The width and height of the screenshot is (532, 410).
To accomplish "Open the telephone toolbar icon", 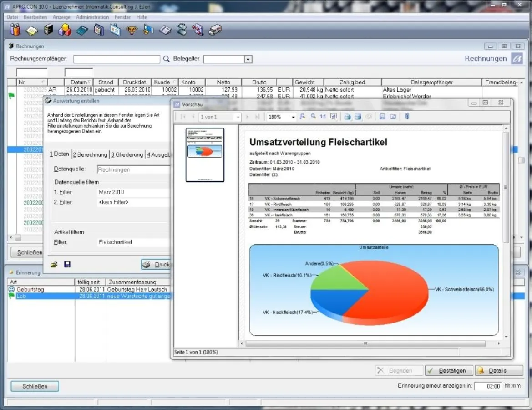I will coord(165,31).
